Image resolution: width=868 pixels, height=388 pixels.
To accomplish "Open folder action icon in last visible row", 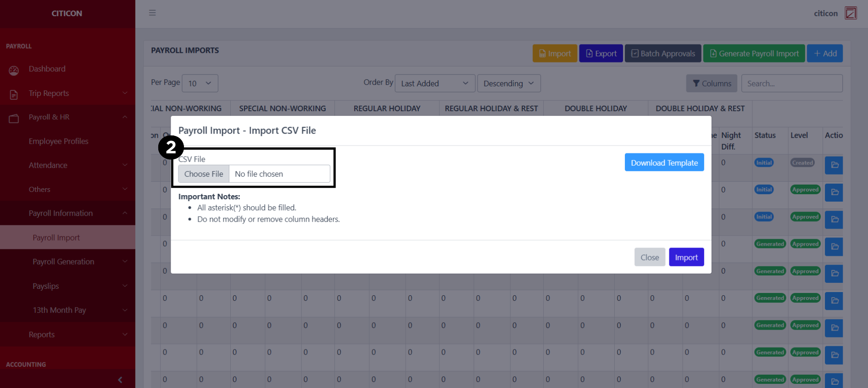I will pos(834,381).
